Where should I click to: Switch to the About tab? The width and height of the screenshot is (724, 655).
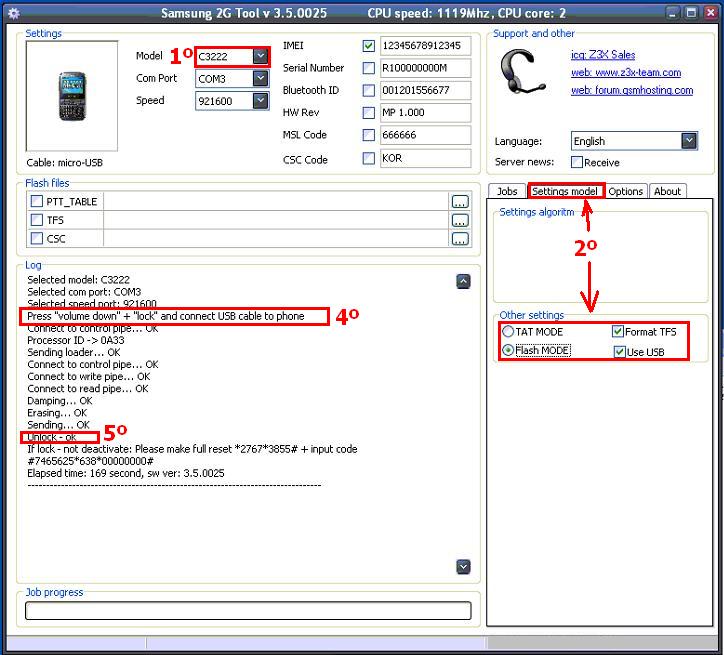667,191
